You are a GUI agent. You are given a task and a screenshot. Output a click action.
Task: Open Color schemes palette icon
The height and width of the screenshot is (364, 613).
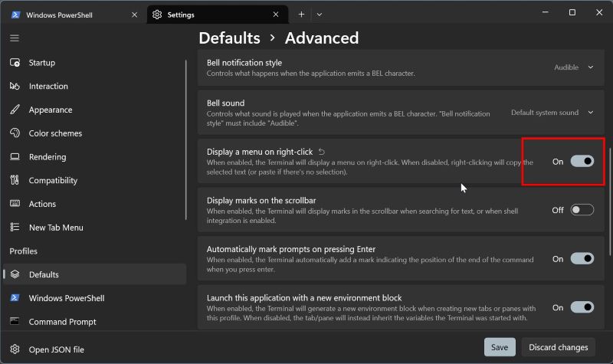(x=15, y=133)
